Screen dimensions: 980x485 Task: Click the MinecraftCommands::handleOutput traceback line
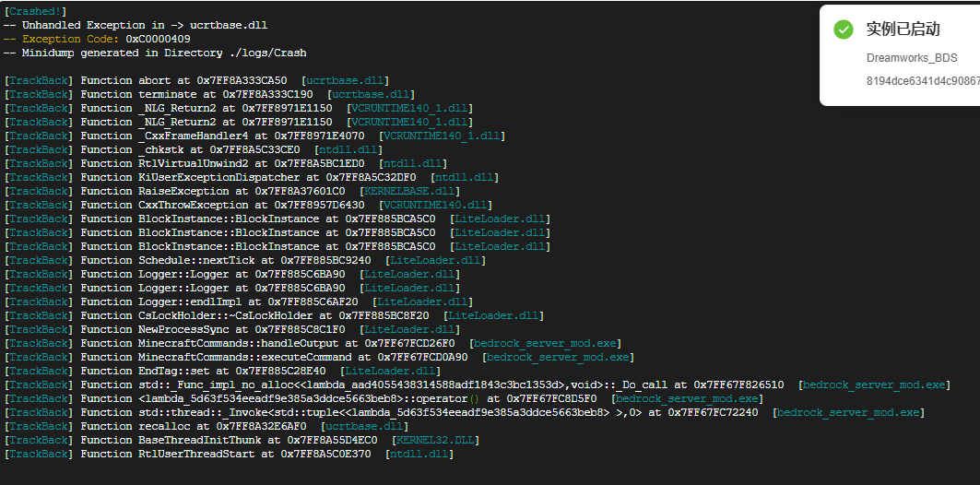pos(313,343)
